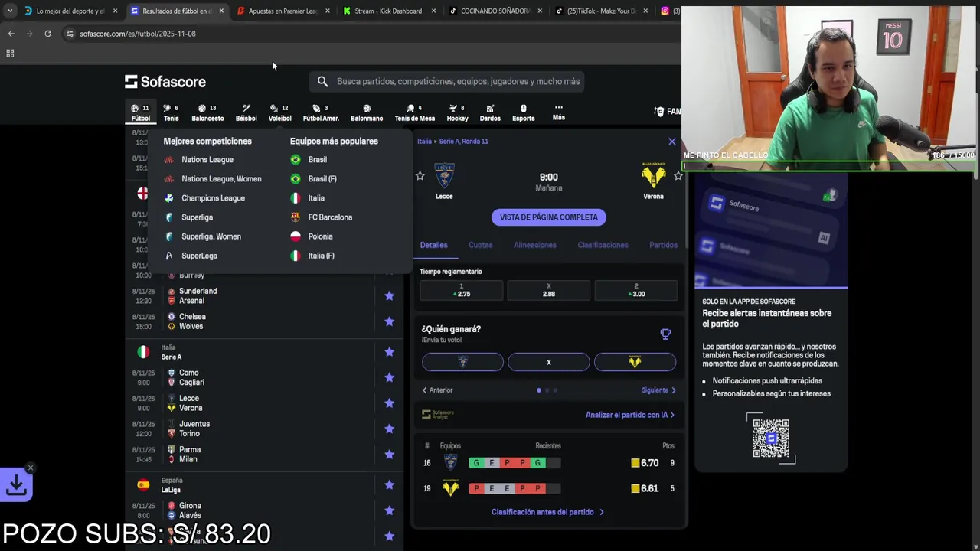
Task: Select the odds option 2 at 3.00
Action: point(635,290)
